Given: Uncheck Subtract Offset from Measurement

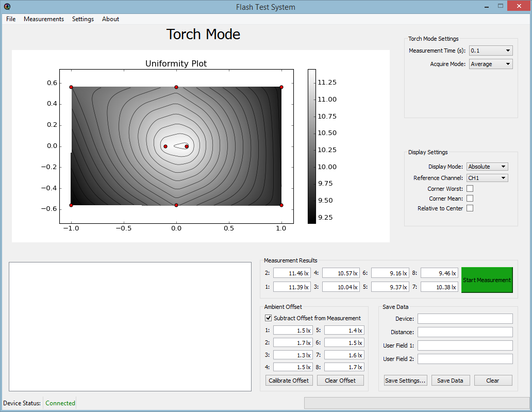Looking at the screenshot, I should pyautogui.click(x=268, y=318).
